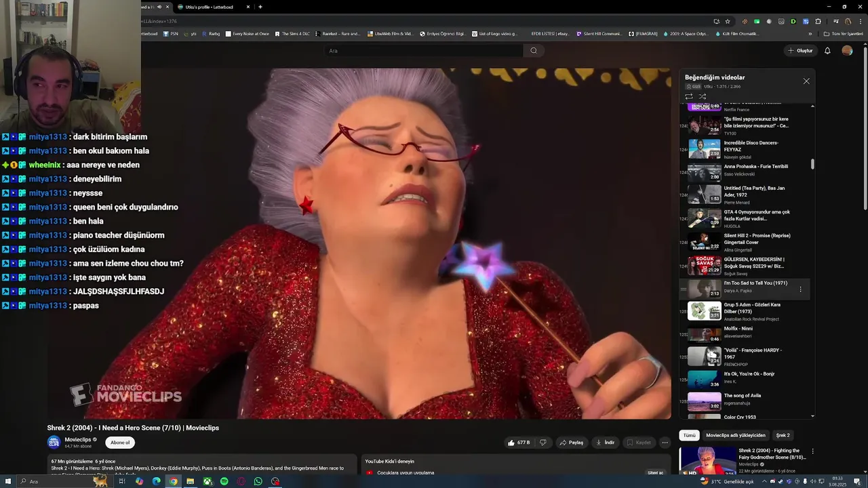
Task: Open the UbuWeb Film & Vid bookmark
Action: click(390, 33)
